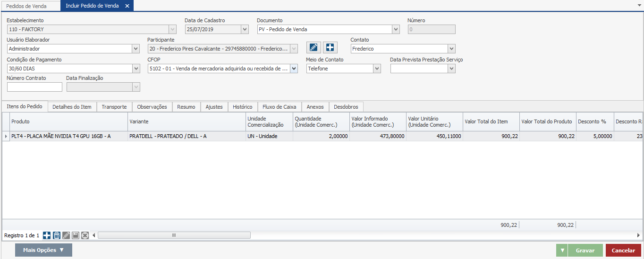The image size is (644, 259).
Task: Open the Mais Opções menu button
Action: [43, 250]
